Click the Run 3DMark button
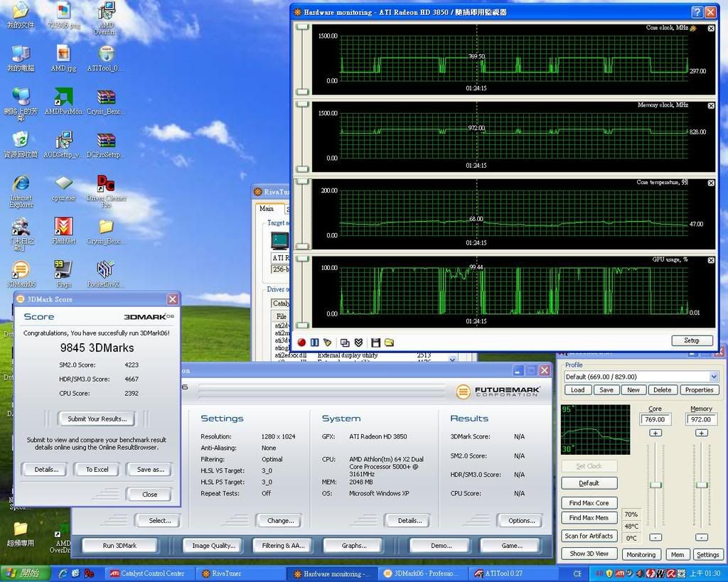 [119, 545]
